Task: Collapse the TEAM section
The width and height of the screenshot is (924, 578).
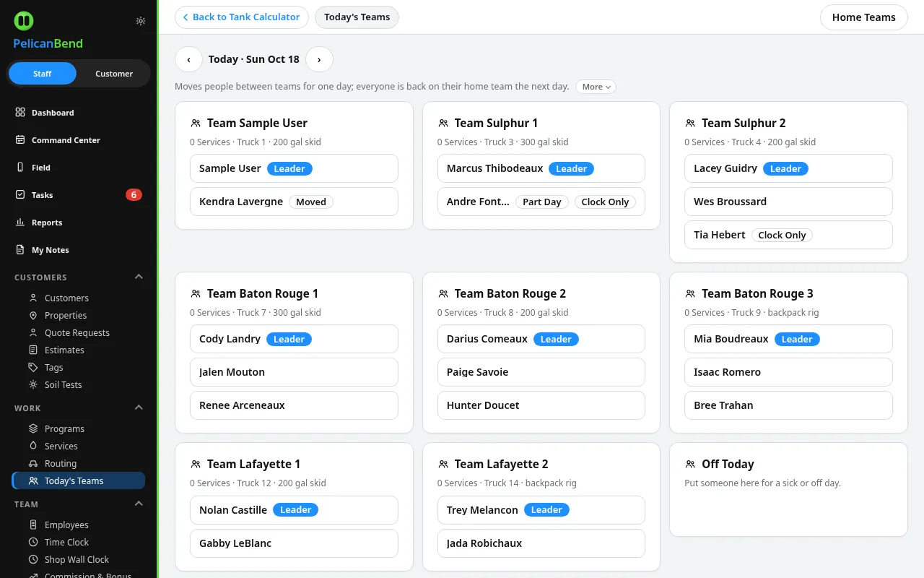Action: click(139, 504)
